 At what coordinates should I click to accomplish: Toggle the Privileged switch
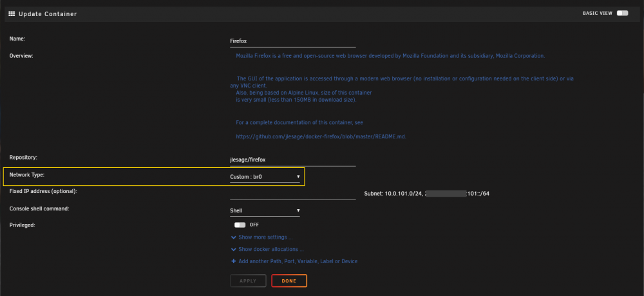click(240, 225)
